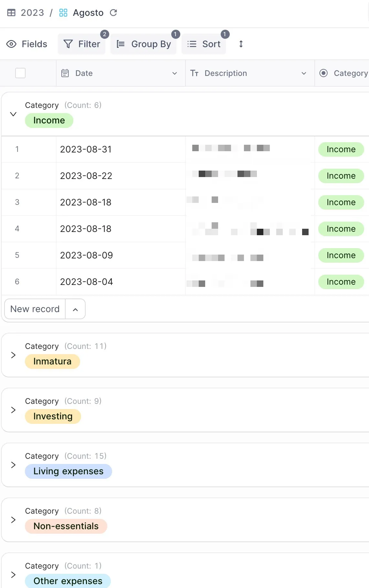Click the 2023-08-31 date cell
Viewport: 369px width, 588px height.
[86, 149]
